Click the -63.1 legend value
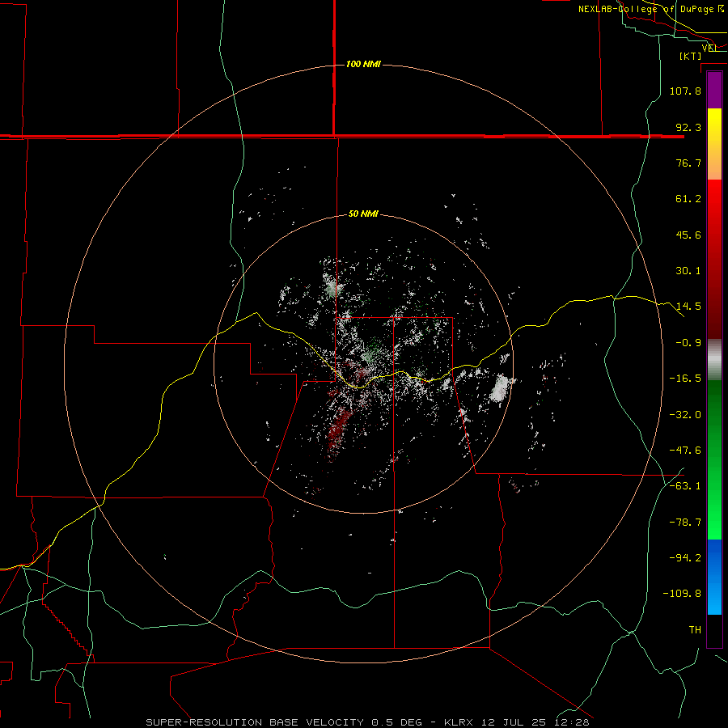 pos(685,486)
